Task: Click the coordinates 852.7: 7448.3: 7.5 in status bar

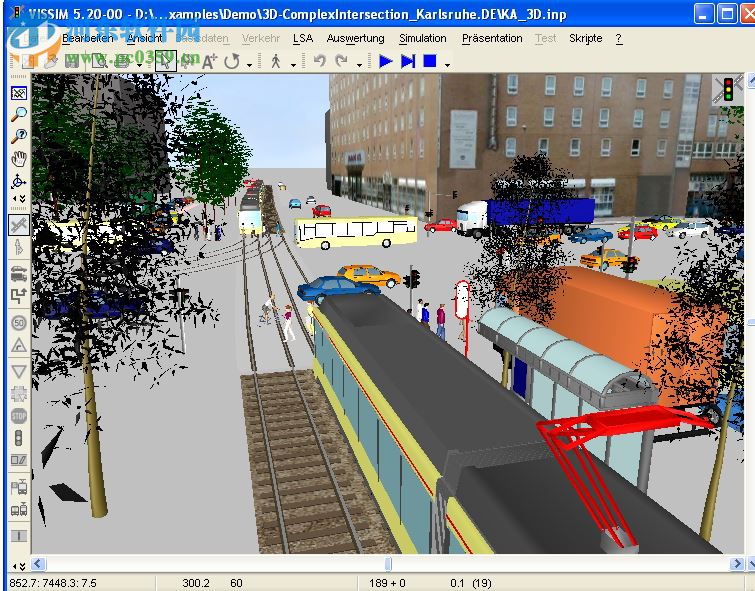Action: click(53, 583)
